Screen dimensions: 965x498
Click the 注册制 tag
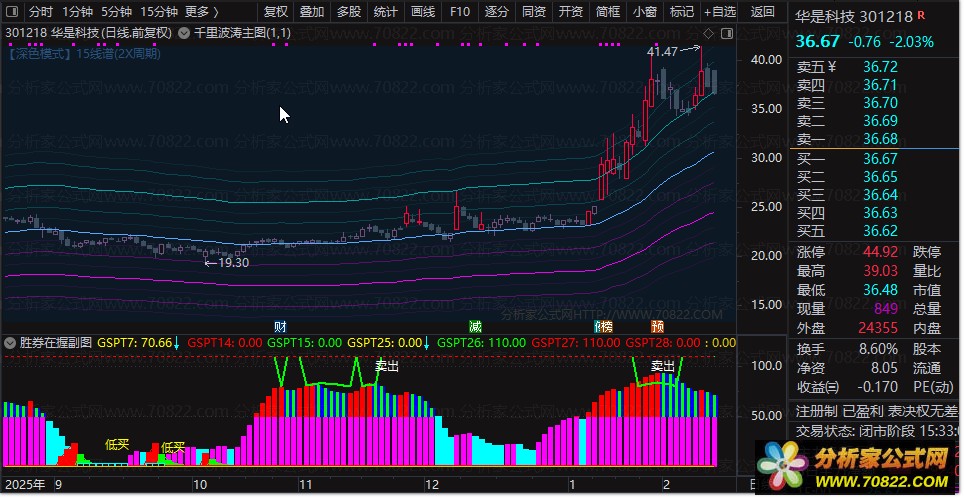pyautogui.click(x=816, y=411)
